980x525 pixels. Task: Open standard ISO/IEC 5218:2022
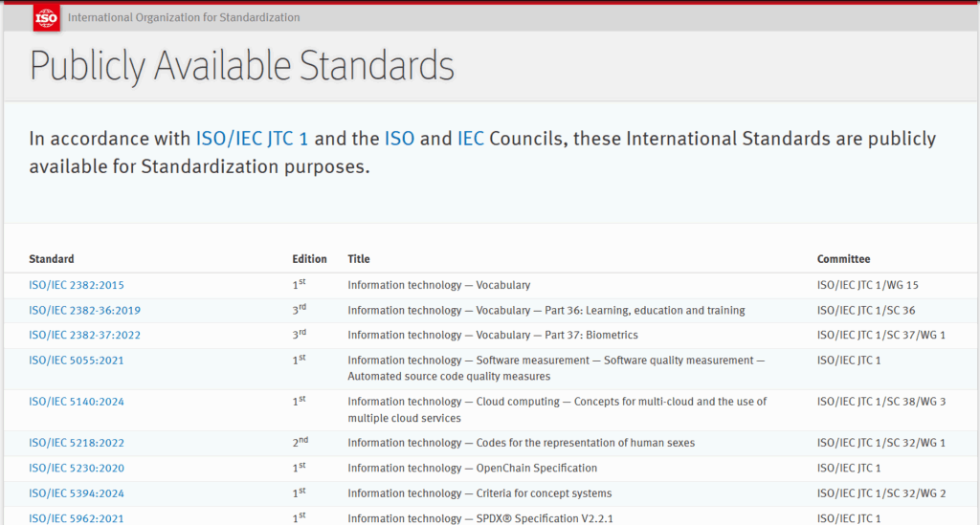[77, 443]
